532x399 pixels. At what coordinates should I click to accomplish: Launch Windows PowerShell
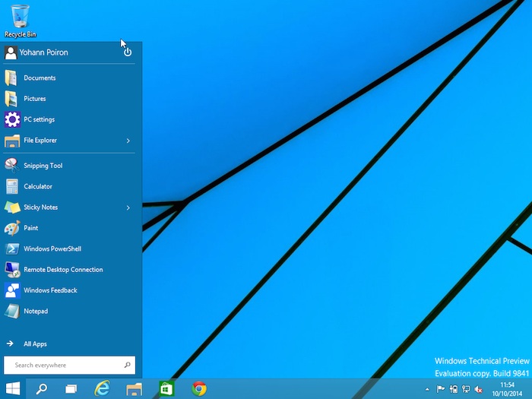pos(52,249)
